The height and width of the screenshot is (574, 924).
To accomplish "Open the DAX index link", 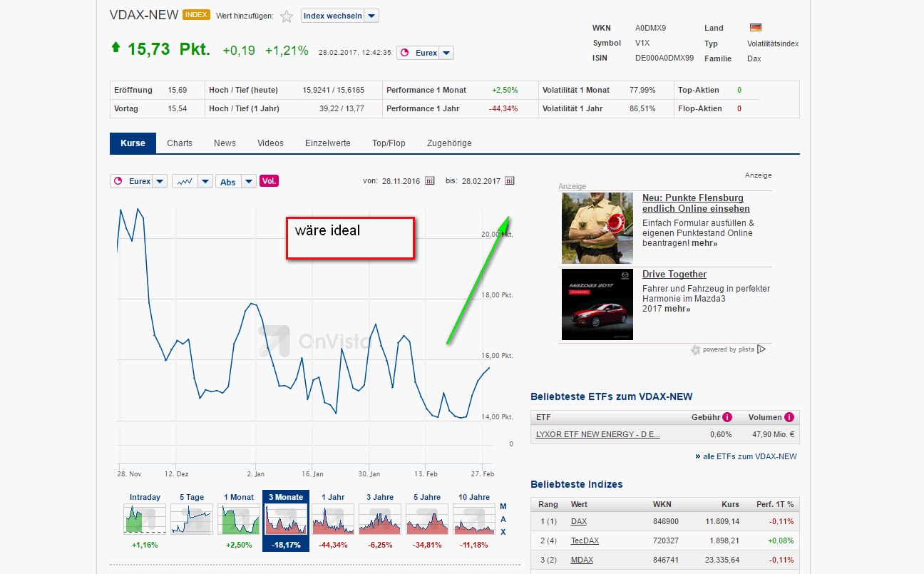I will click(579, 522).
